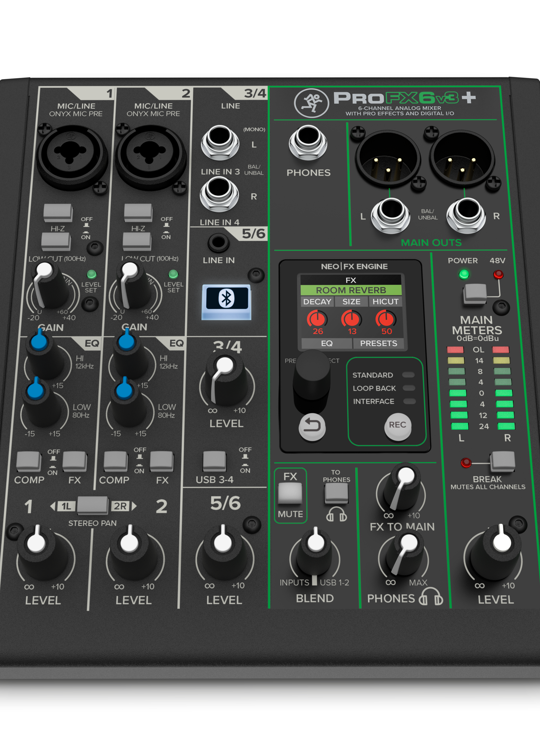Toggle channel 2 HI-Z switch
This screenshot has width=540, height=756.
tap(138, 213)
